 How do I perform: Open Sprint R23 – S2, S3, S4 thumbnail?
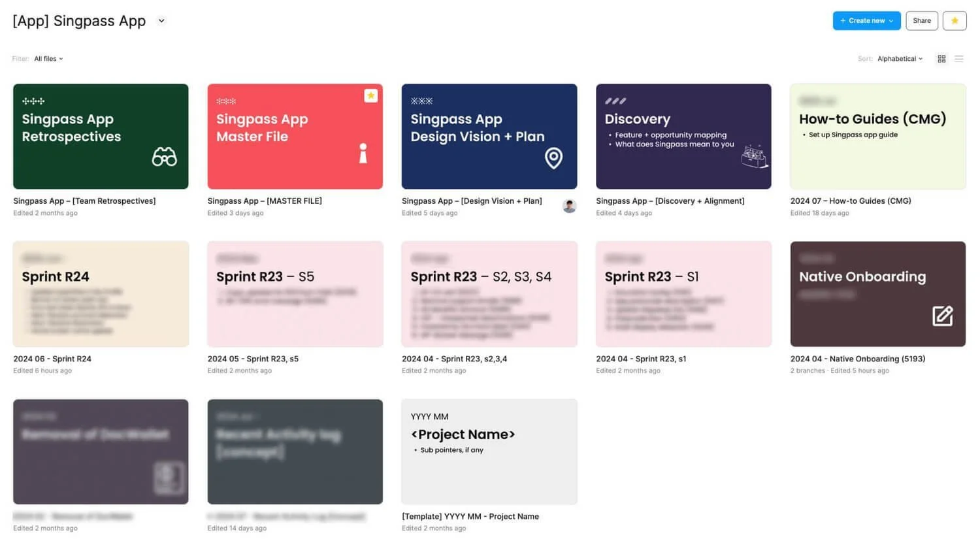[489, 294]
